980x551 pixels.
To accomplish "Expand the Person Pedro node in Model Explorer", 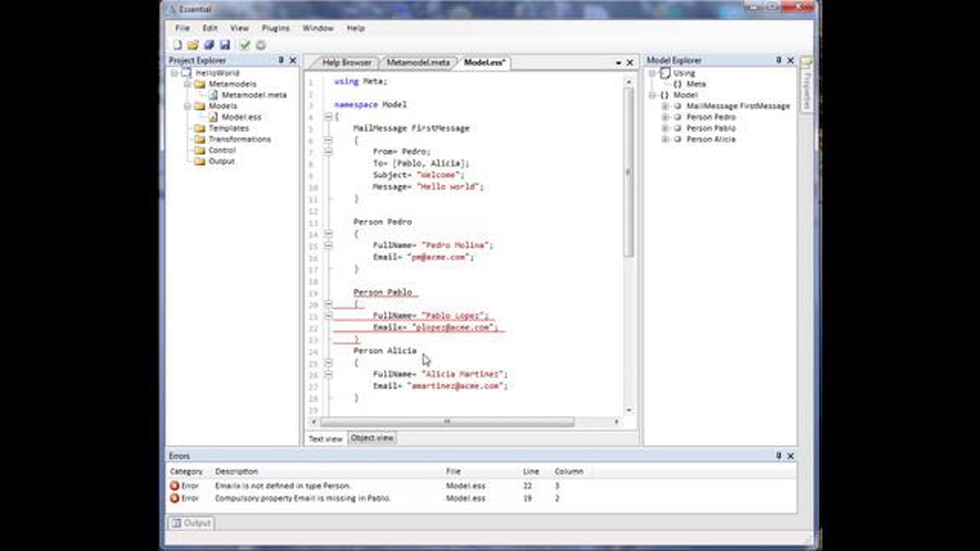I will coord(665,117).
